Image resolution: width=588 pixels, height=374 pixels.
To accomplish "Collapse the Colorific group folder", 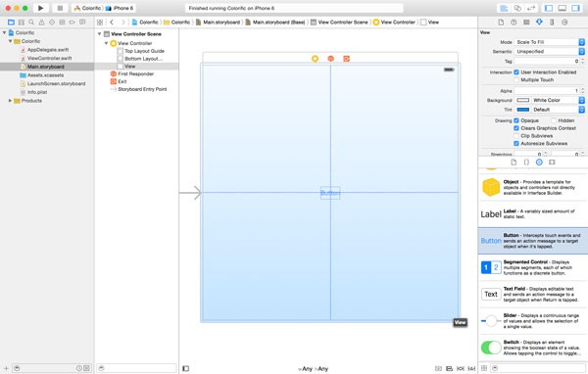I will point(10,41).
